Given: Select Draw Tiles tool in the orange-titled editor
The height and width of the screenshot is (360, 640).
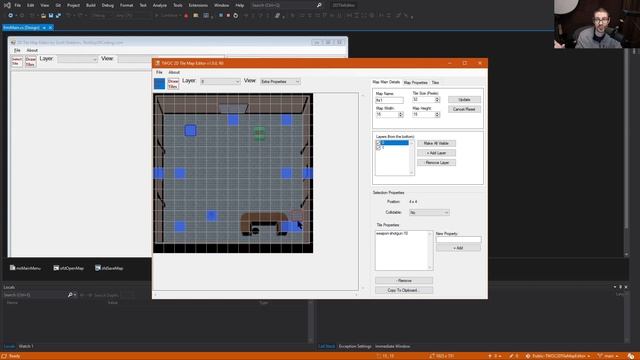Looking at the screenshot, I should (173, 84).
